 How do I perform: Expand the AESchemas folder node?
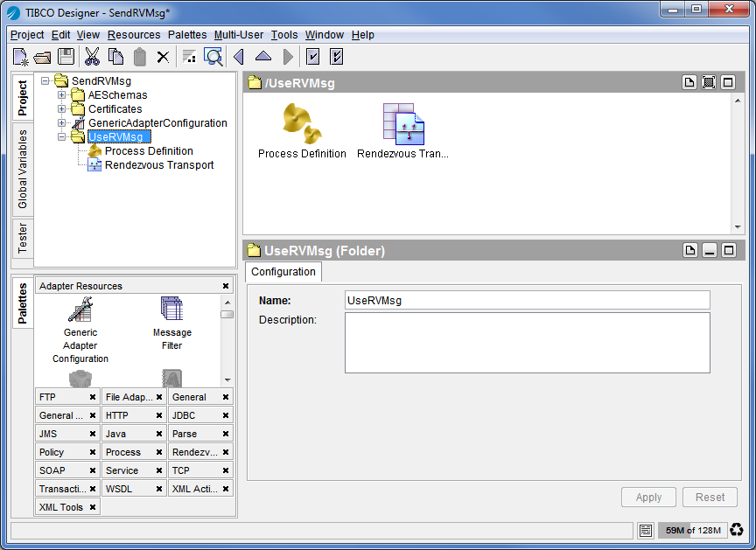[x=62, y=95]
